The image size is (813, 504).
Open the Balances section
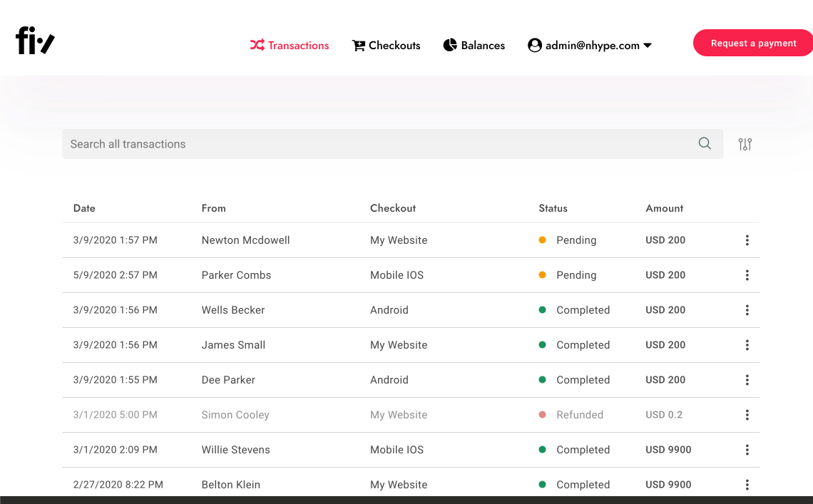[474, 45]
